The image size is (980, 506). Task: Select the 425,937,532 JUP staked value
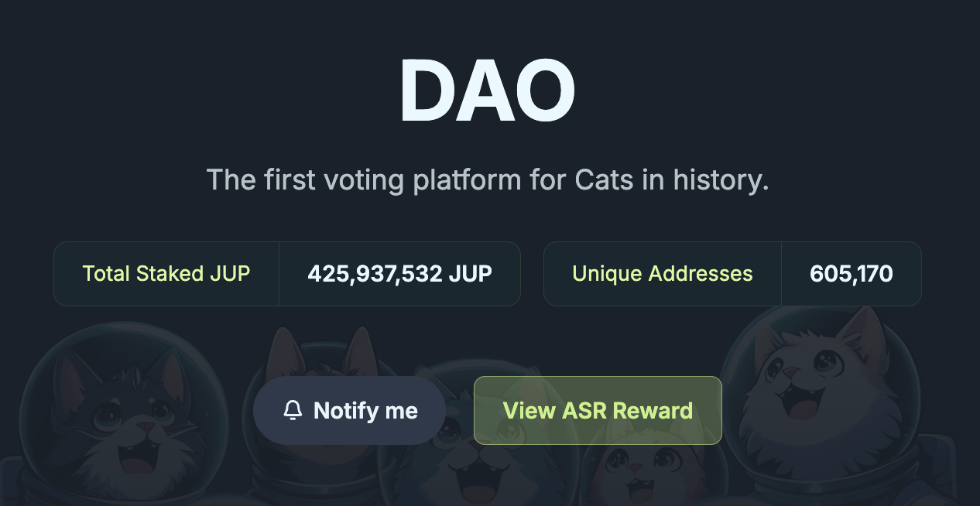(x=399, y=274)
